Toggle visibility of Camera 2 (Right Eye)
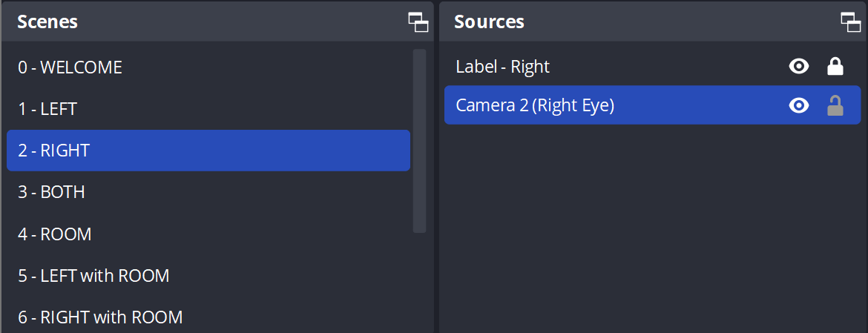This screenshot has width=868, height=333. coord(798,105)
